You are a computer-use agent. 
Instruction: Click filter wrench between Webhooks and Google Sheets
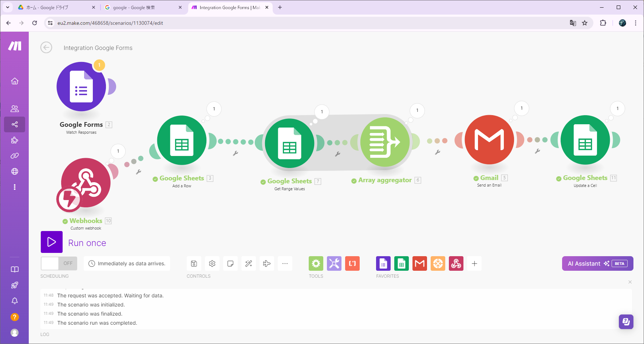tap(138, 172)
